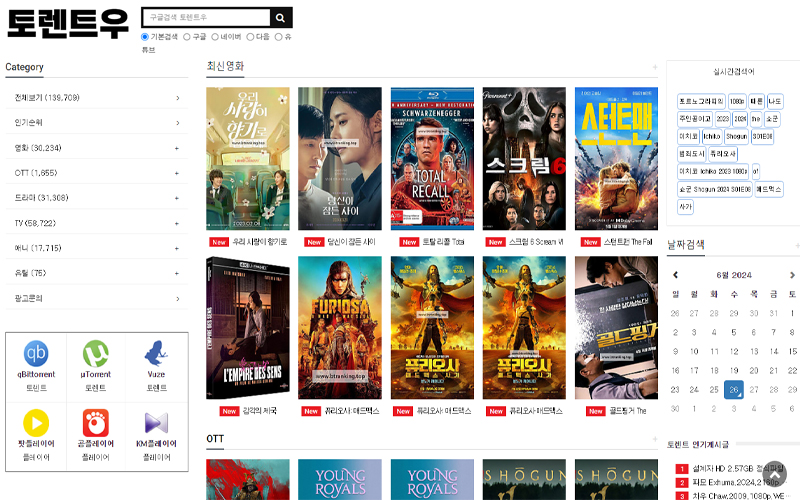Open the µTorrent client icon
The width and height of the screenshot is (800, 500).
coord(96,353)
